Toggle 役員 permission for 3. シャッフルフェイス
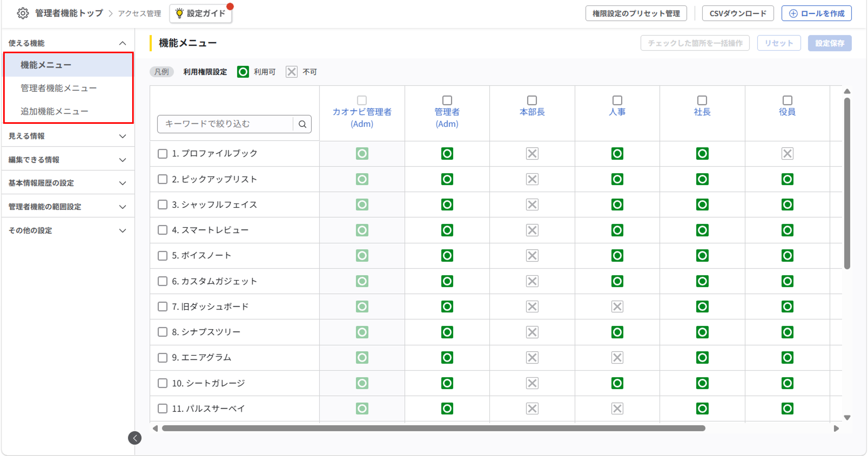This screenshot has height=456, width=868. [787, 204]
